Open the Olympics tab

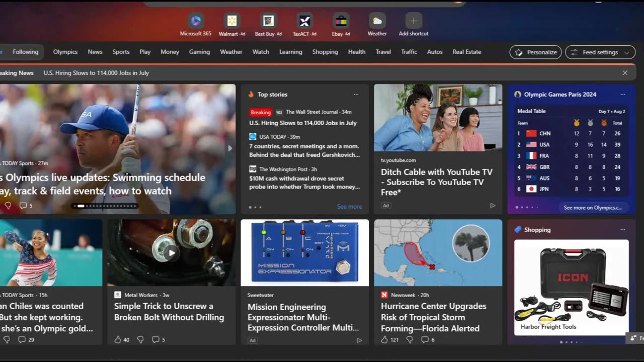click(x=65, y=52)
